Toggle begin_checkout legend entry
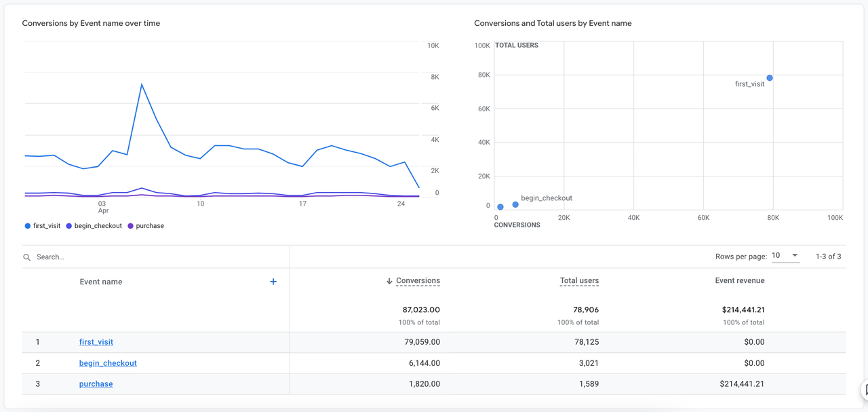The image size is (868, 412). (94, 226)
